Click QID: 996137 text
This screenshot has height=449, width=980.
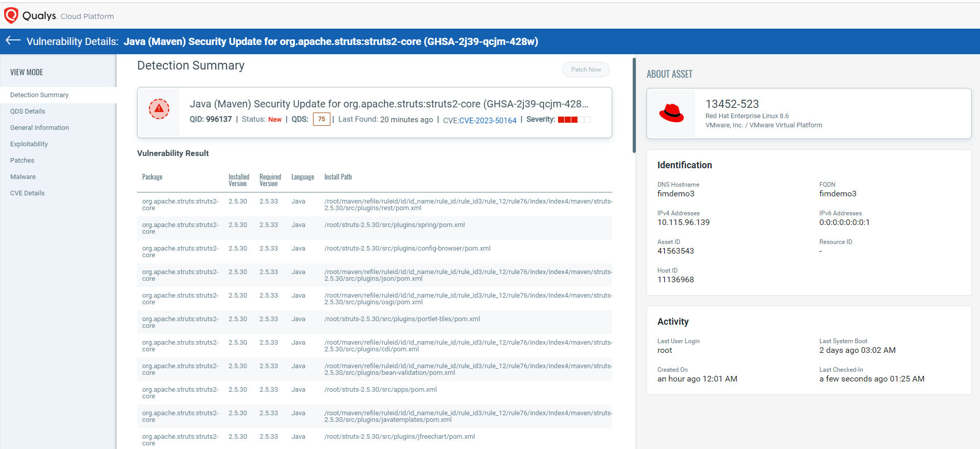click(x=211, y=119)
